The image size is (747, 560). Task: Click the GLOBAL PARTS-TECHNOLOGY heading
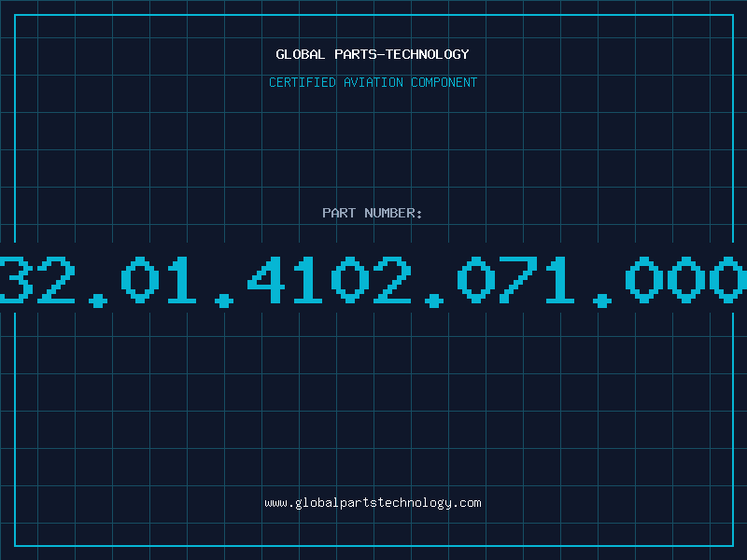pyautogui.click(x=373, y=54)
